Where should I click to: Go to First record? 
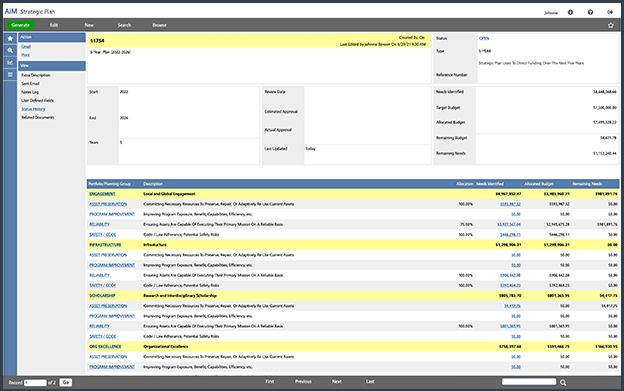(270, 381)
